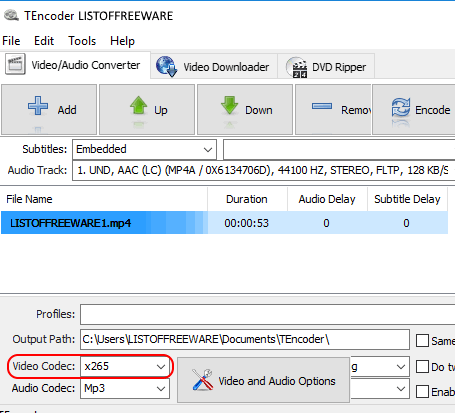Click the 00:00:53 duration cell
The width and height of the screenshot is (455, 413).
247,223
